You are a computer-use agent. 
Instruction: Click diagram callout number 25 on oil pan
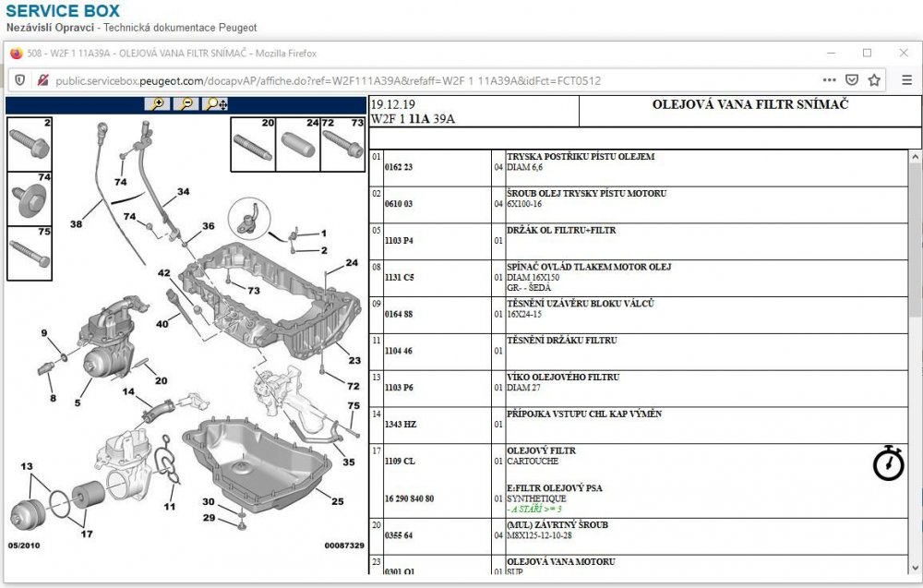[x=337, y=501]
